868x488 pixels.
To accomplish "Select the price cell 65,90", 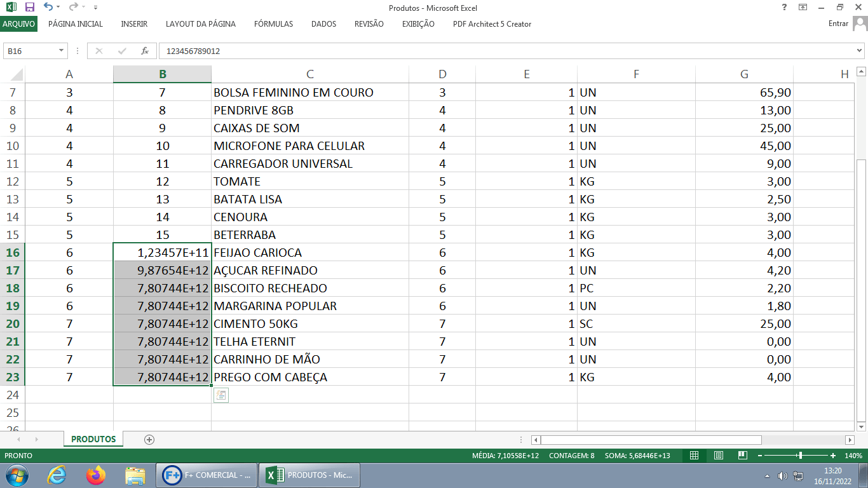I will pos(744,92).
